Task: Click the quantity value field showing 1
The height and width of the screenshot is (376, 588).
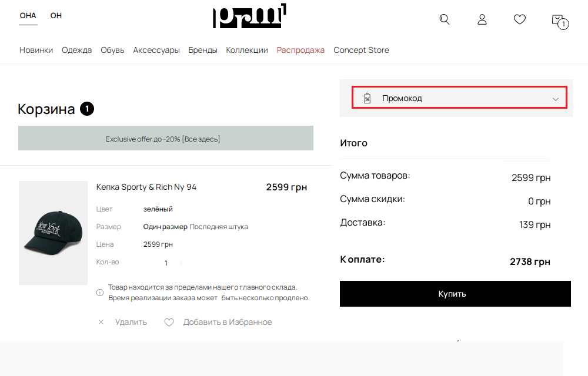Action: pyautogui.click(x=166, y=263)
